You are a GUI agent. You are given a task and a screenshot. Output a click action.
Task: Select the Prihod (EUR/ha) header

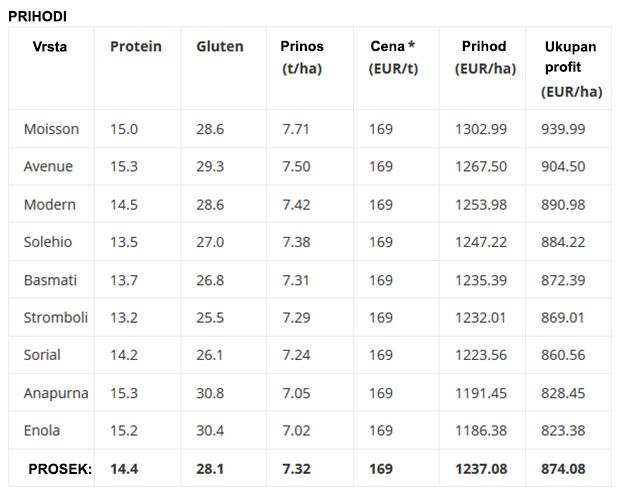click(485, 57)
